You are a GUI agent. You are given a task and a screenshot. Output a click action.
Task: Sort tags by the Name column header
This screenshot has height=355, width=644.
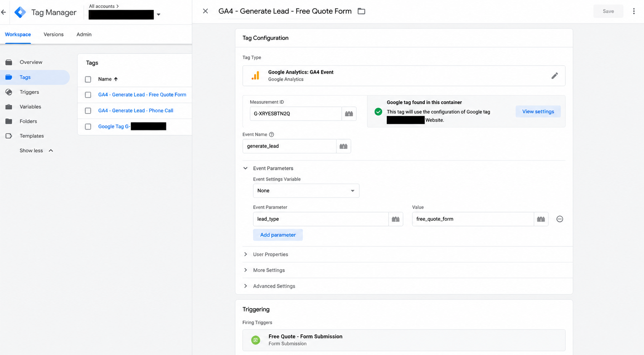tap(108, 79)
